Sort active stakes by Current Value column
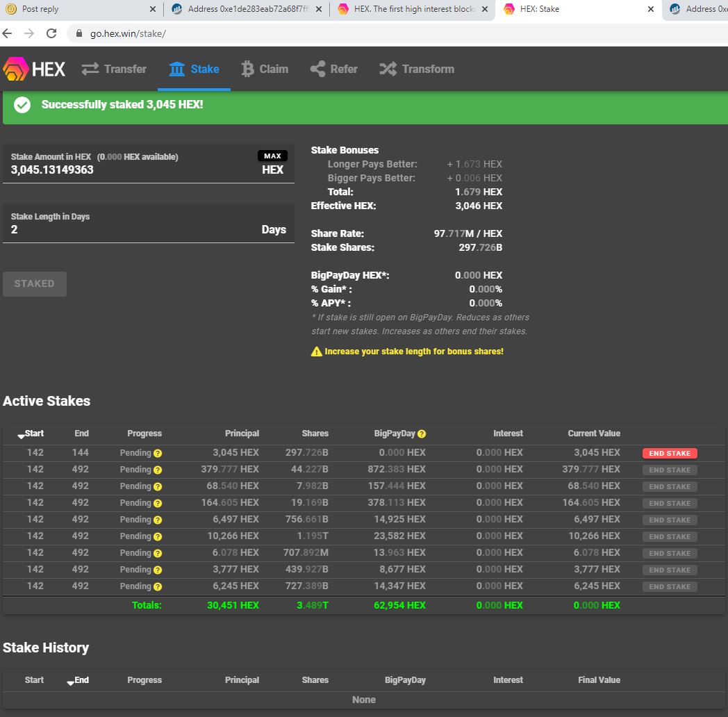 pos(594,434)
